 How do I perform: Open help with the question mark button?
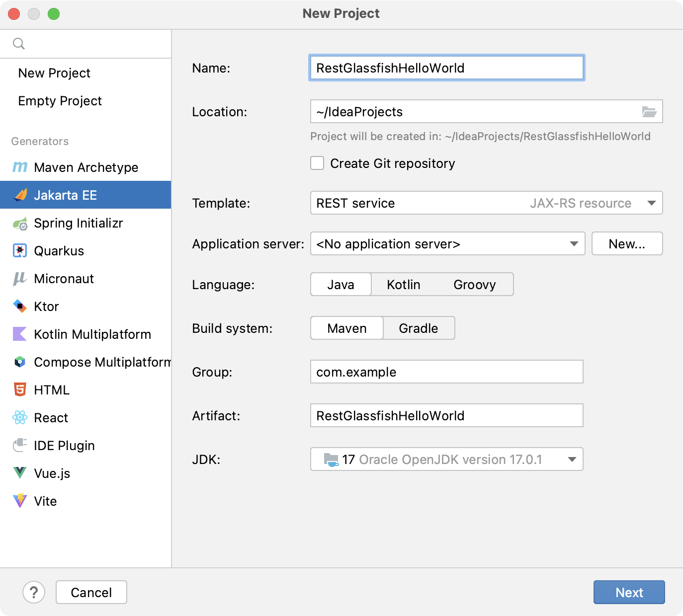point(34,592)
